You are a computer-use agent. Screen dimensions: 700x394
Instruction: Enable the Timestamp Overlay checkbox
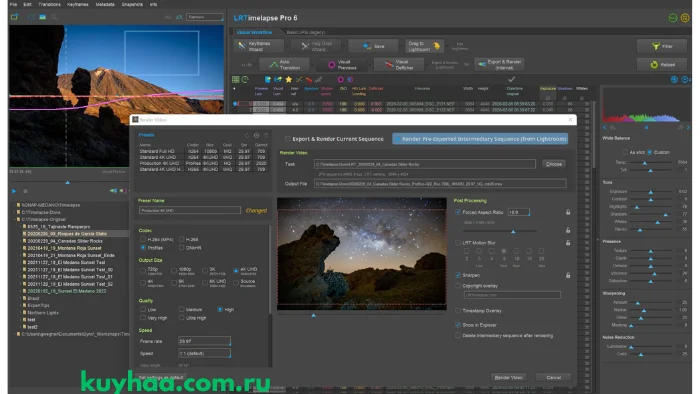coord(458,311)
